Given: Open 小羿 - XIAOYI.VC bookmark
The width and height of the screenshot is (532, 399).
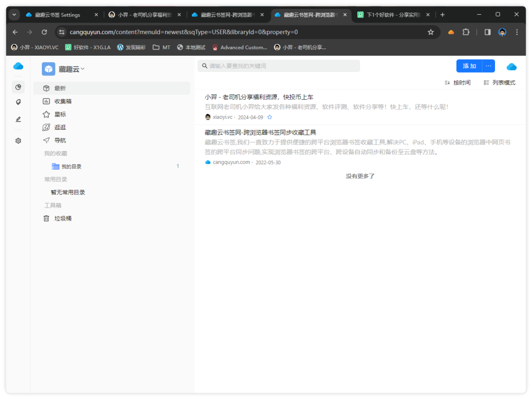Looking at the screenshot, I should coord(34,47).
